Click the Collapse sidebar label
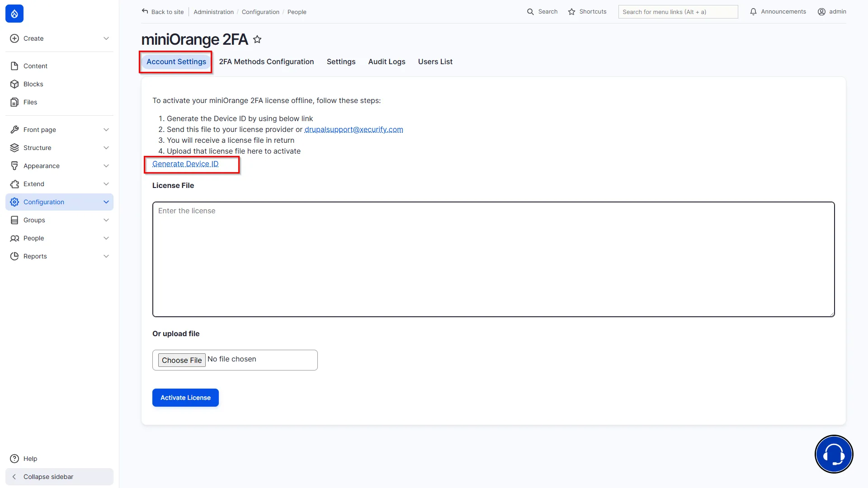 tap(48, 477)
